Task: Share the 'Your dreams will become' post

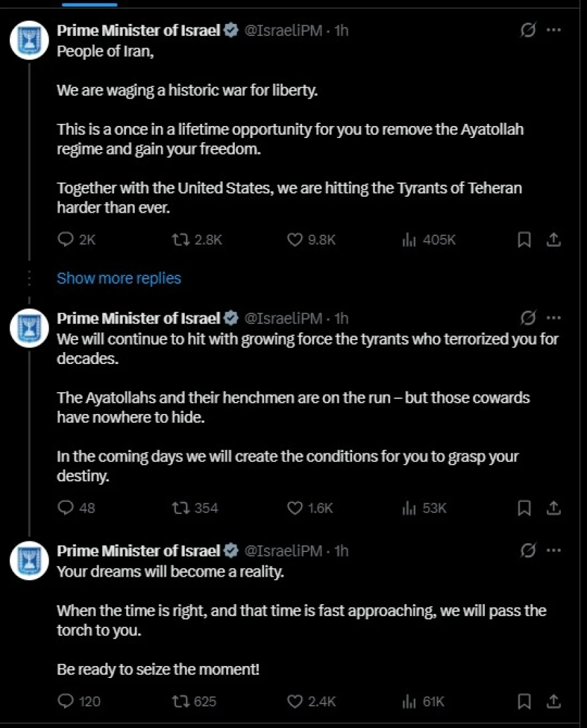Action: click(554, 701)
